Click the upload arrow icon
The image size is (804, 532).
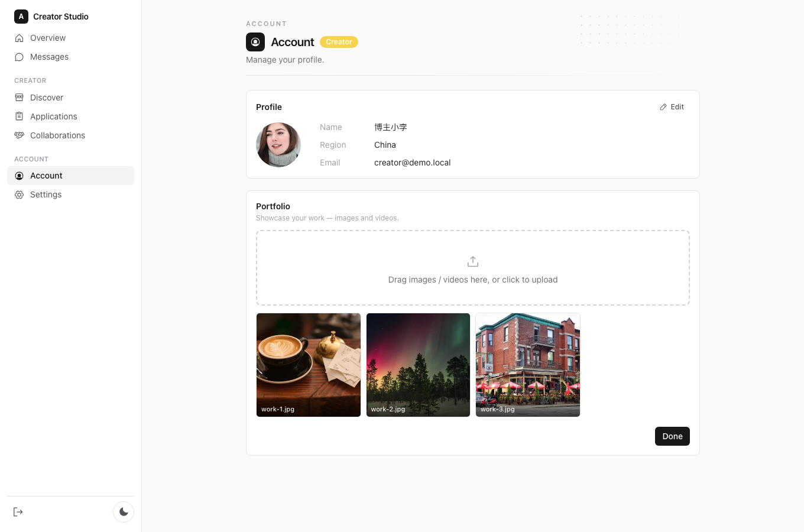(x=473, y=261)
